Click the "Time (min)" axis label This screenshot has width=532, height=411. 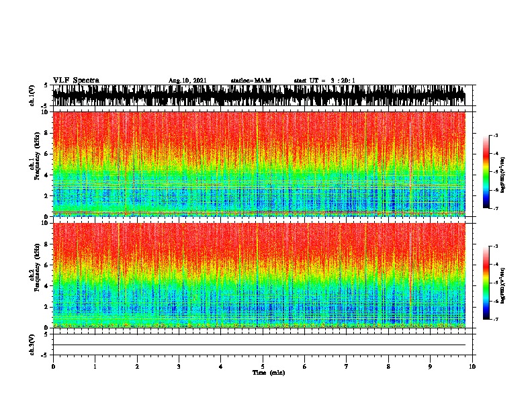click(269, 373)
